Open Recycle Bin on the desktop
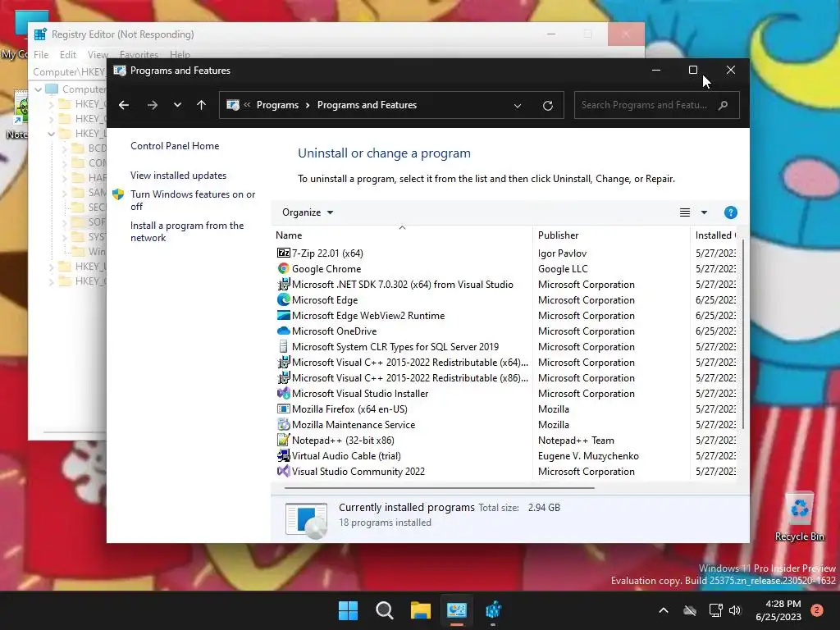This screenshot has width=840, height=630. click(x=799, y=518)
